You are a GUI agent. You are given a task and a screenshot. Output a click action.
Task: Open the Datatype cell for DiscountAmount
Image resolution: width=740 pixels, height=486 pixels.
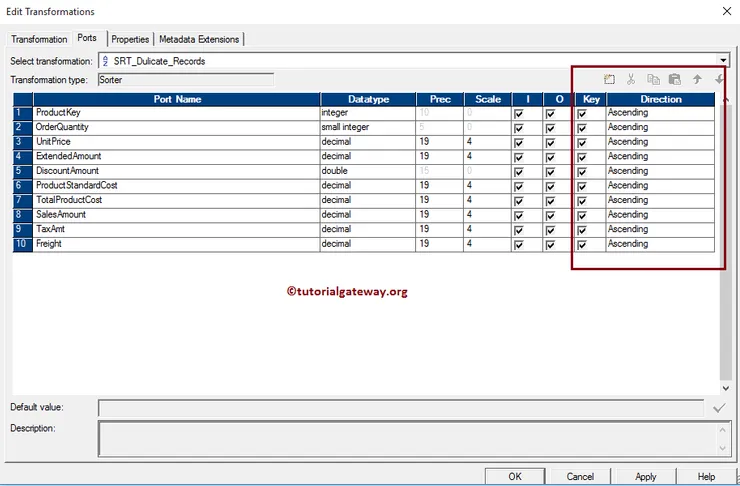point(367,172)
